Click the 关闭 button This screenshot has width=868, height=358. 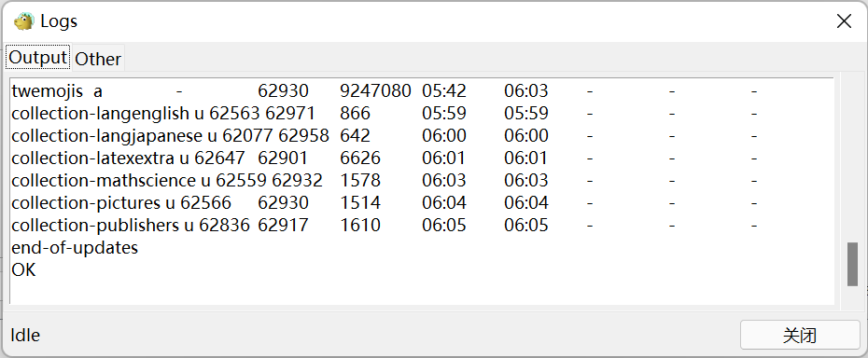click(x=800, y=335)
